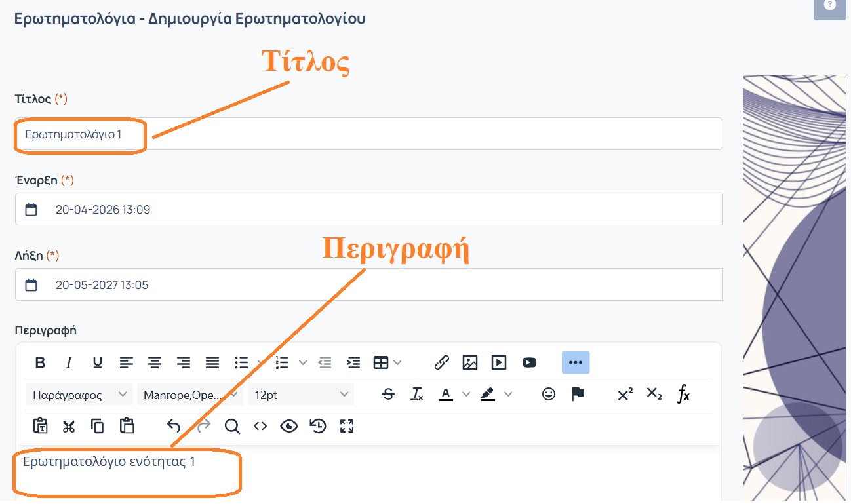The height and width of the screenshot is (504, 851).
Task: Expand the 12pt font size dropdown
Action: pyautogui.click(x=301, y=395)
